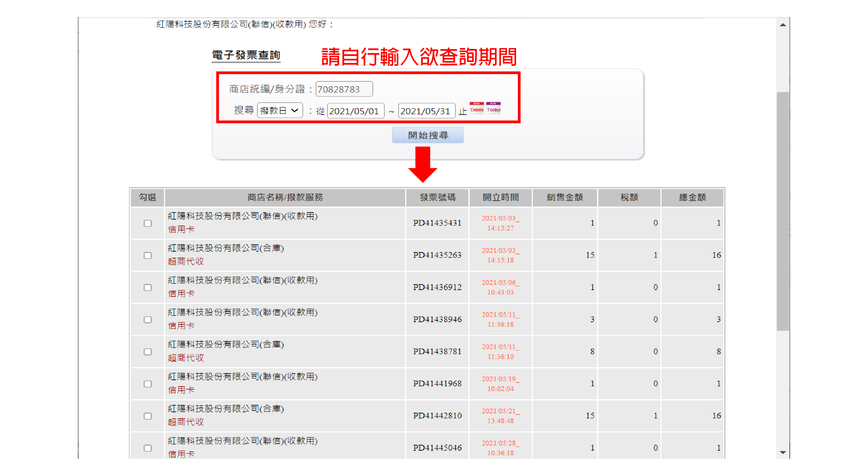Click 信用卡 label in PD41435431 row
Screen dimensions: 868x476
[x=181, y=230]
